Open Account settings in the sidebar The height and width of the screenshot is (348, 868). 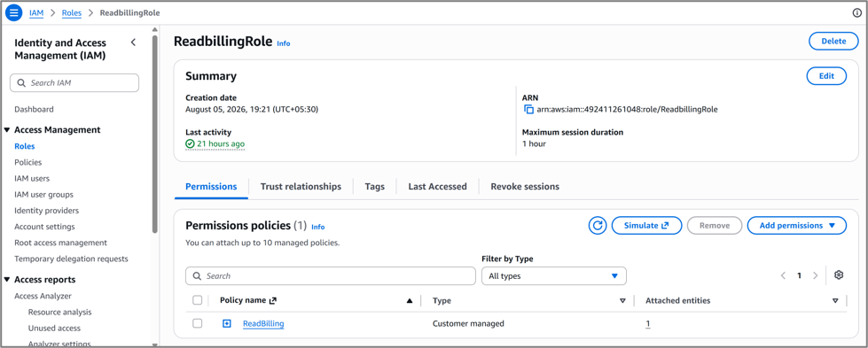pyautogui.click(x=44, y=227)
